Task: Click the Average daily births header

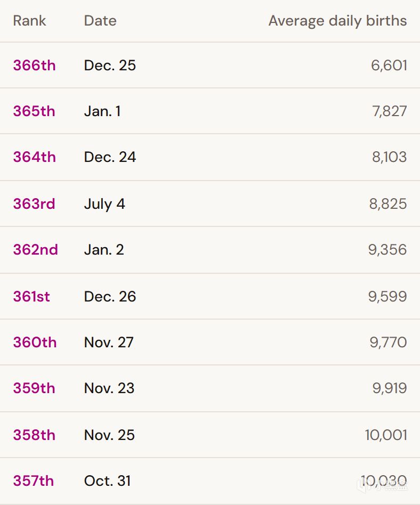Action: [x=337, y=21]
